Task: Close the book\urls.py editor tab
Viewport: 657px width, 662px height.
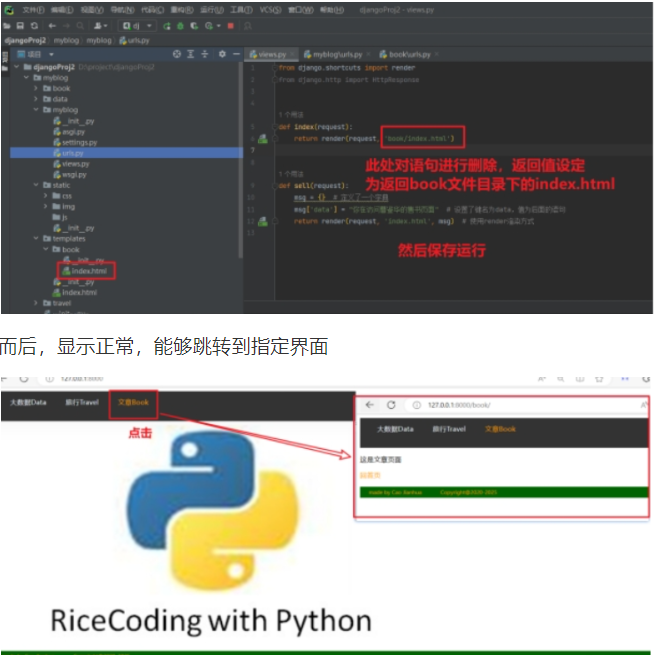Action: pyautogui.click(x=436, y=54)
